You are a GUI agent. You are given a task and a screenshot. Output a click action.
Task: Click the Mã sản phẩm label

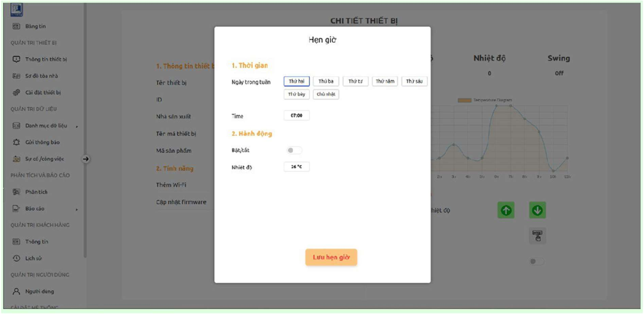point(174,151)
